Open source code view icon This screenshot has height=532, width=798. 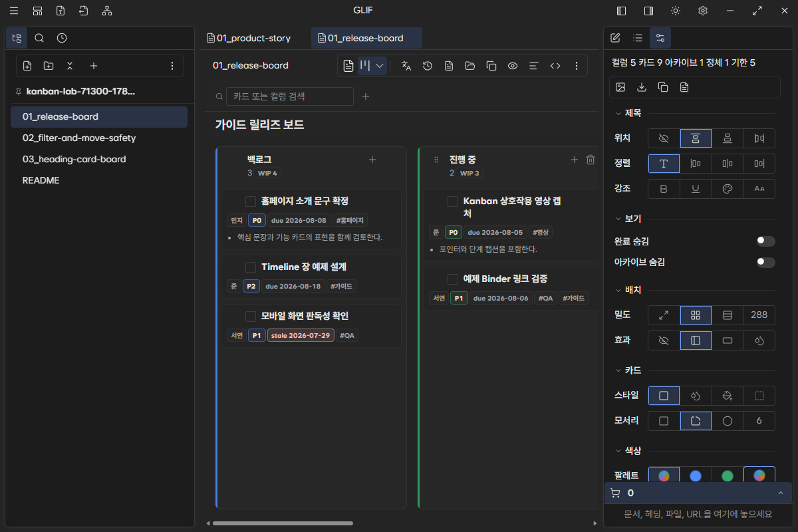coord(555,66)
